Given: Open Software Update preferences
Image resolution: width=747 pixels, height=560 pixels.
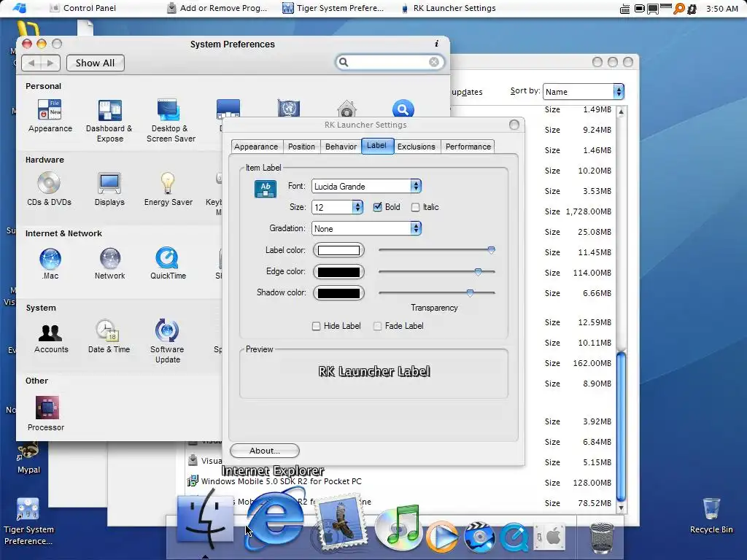Looking at the screenshot, I should [167, 341].
